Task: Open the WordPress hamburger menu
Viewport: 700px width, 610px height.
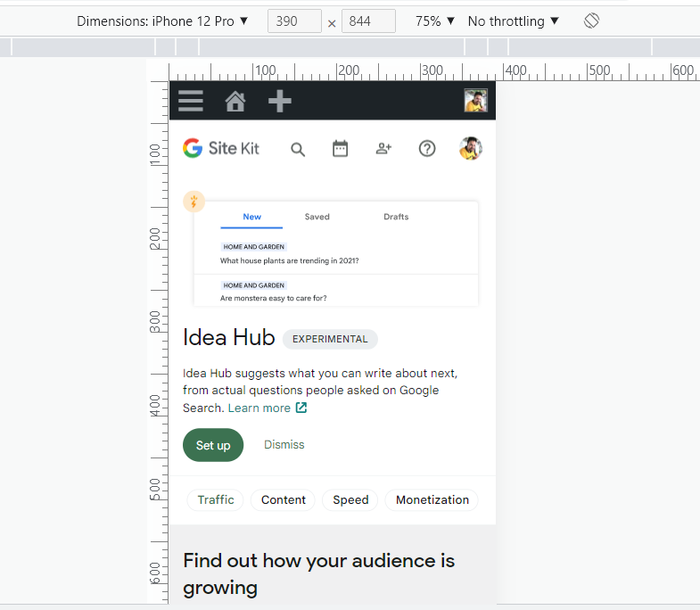Action: (191, 101)
